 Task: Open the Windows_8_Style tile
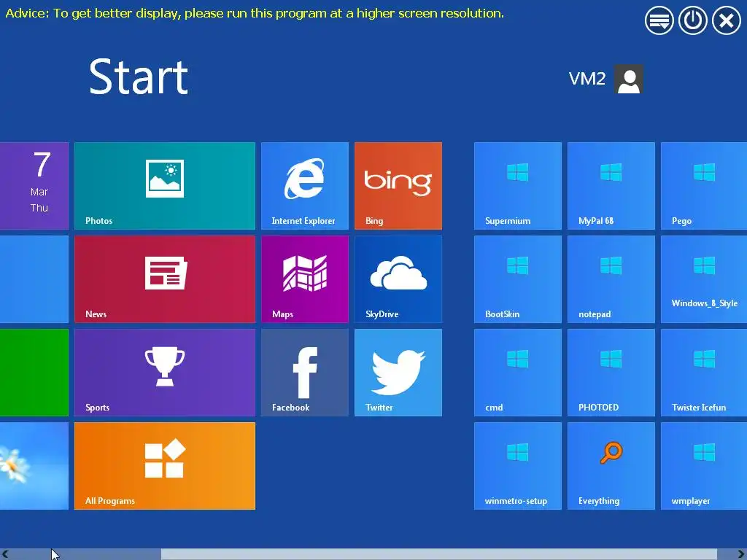pyautogui.click(x=704, y=279)
